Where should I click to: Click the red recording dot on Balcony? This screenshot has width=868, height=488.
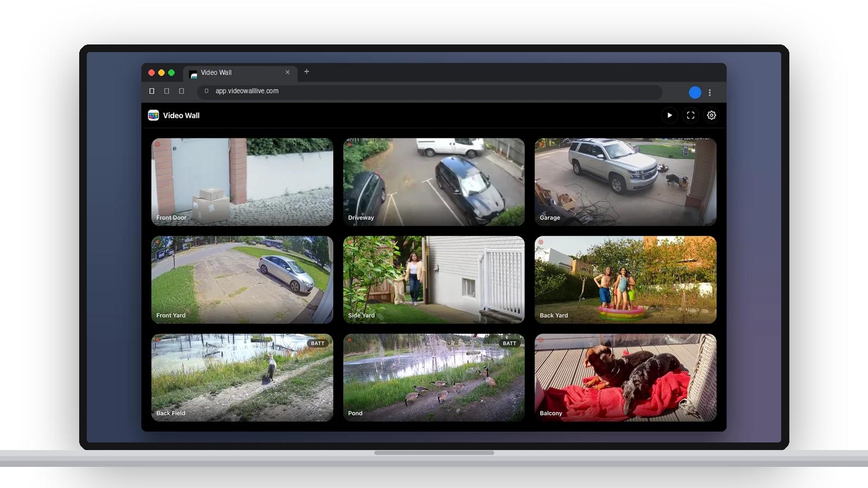[x=541, y=340]
